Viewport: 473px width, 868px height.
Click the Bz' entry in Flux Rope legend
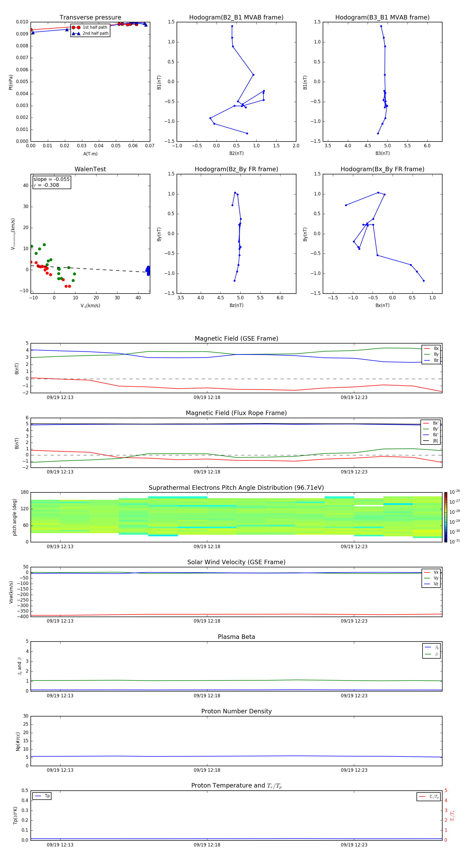pyautogui.click(x=431, y=435)
